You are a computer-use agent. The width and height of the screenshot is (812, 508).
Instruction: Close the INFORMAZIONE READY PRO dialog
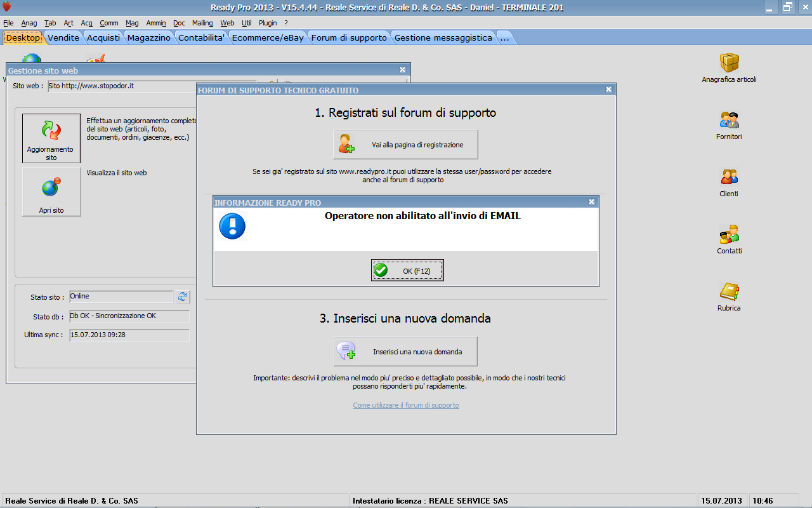pos(591,202)
